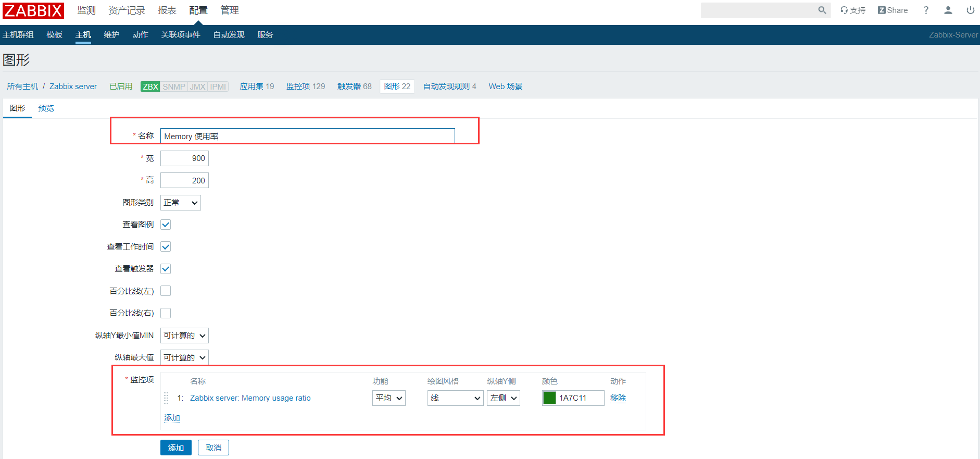Click the search magnifier icon
Viewport: 980px width, 459px height.
coord(822,10)
